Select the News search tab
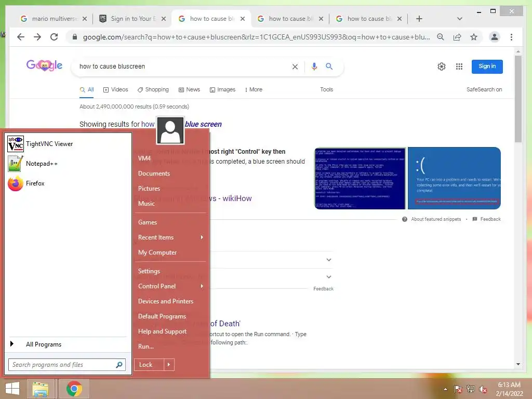This screenshot has height=399, width=532. point(189,89)
